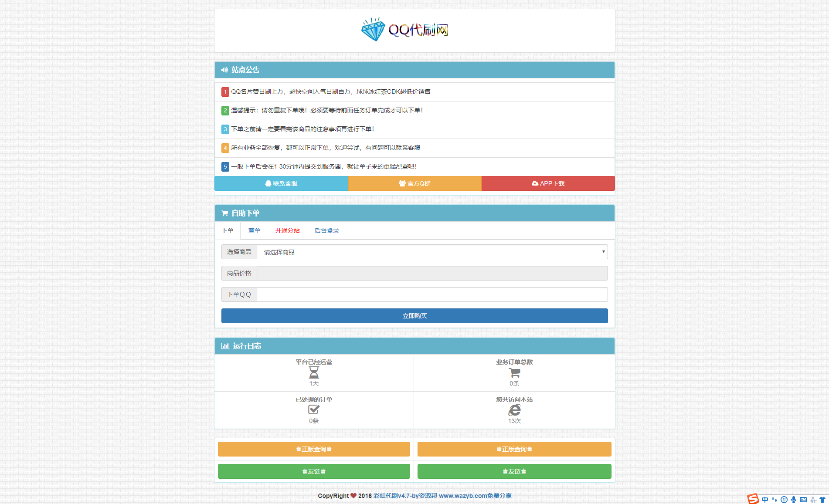Click the 1天 operating days value

314,383
